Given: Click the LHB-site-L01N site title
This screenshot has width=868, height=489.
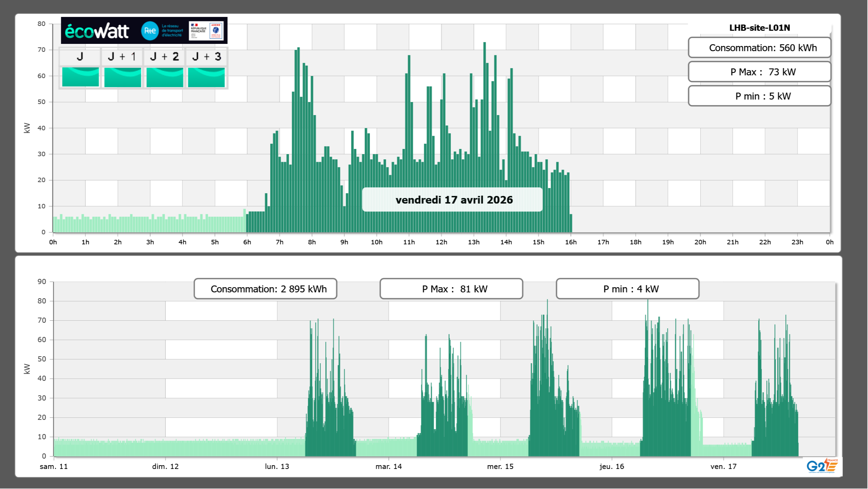Looking at the screenshot, I should pos(759,28).
